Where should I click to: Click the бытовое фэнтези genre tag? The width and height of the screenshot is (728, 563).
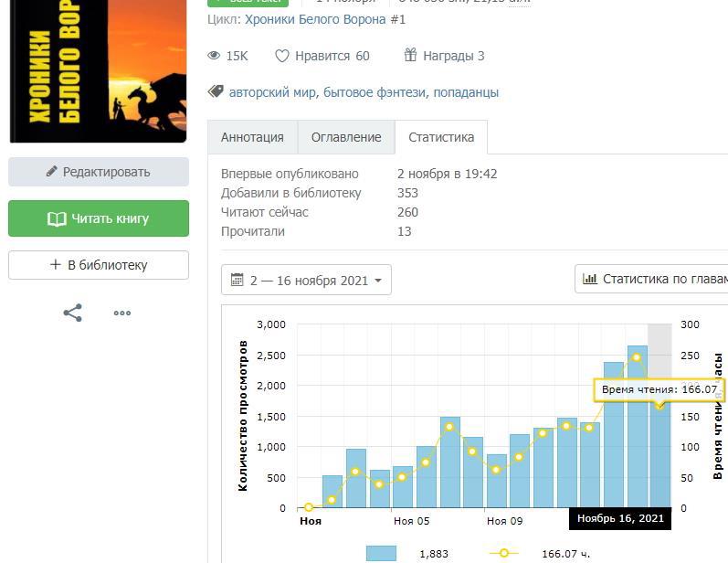pos(375,92)
